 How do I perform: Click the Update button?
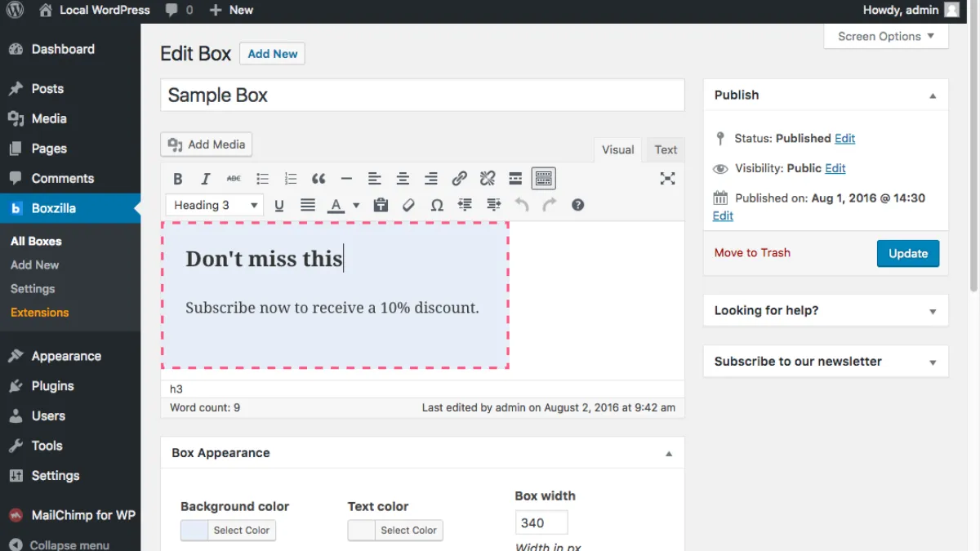pyautogui.click(x=908, y=253)
